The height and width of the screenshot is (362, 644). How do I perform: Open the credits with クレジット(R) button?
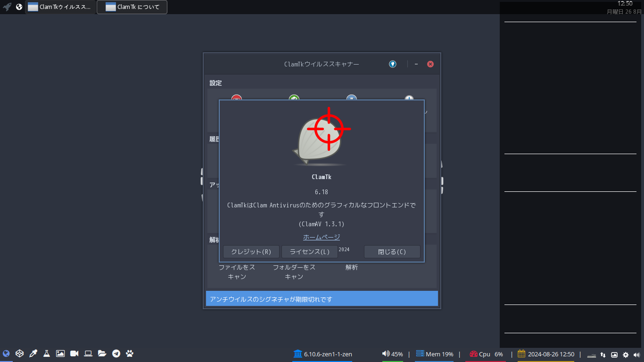click(251, 252)
